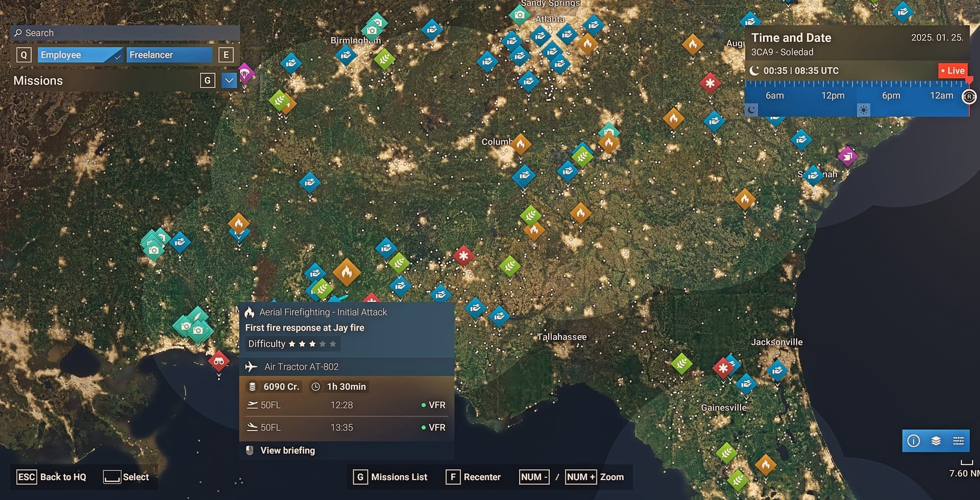The height and width of the screenshot is (500, 980).
Task: Click the Search input field
Action: click(x=125, y=33)
